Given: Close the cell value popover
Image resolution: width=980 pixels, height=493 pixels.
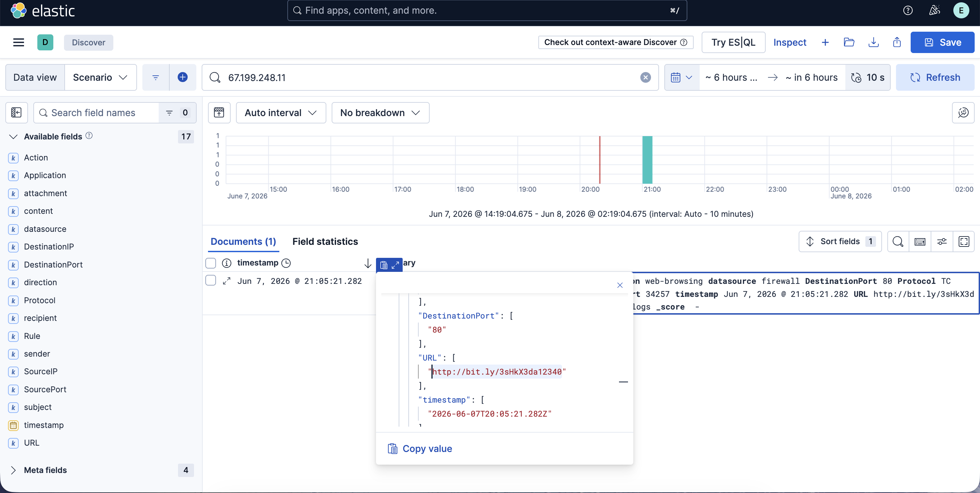Looking at the screenshot, I should click(x=620, y=285).
